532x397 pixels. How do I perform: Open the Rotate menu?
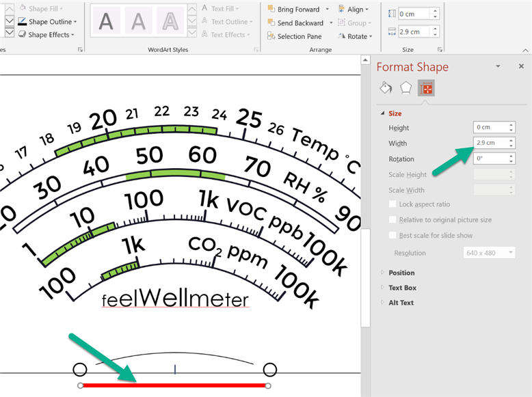click(x=355, y=36)
